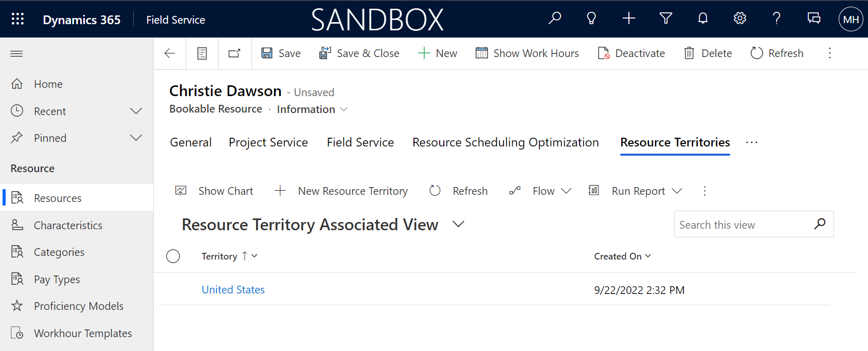Open Resources in sidebar
The height and width of the screenshot is (351, 868).
[77, 198]
